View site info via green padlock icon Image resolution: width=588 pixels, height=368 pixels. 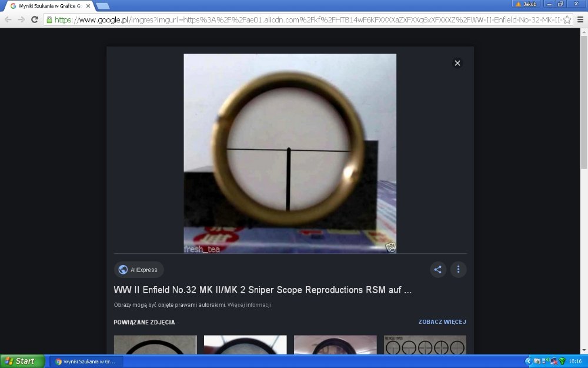click(x=49, y=19)
